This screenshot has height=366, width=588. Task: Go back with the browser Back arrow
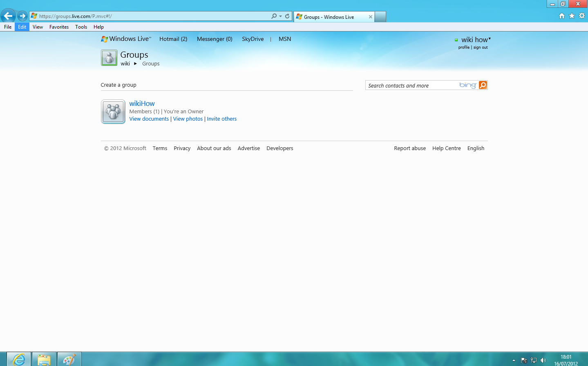click(8, 16)
